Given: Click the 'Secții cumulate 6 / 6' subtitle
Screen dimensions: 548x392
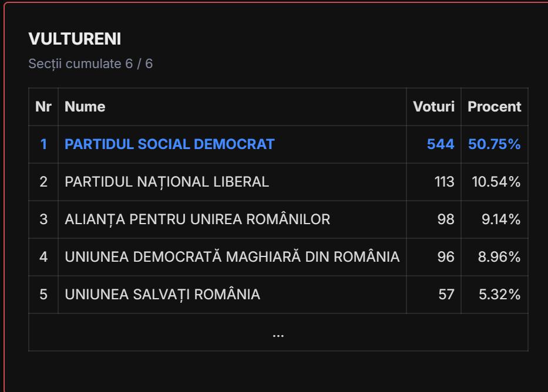Looking at the screenshot, I should coord(90,63).
